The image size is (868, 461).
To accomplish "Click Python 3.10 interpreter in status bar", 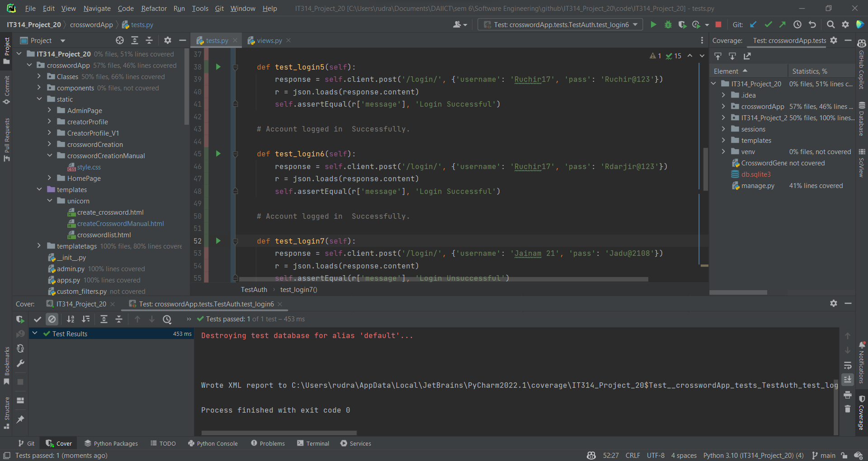I will (753, 455).
